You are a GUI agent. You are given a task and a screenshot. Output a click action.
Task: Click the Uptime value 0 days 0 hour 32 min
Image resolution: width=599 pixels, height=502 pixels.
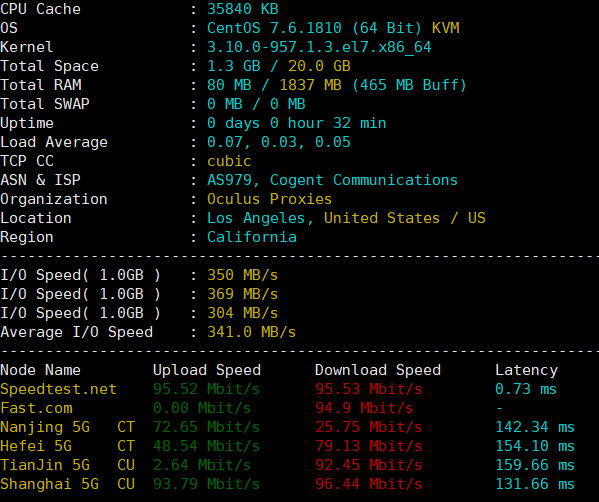click(x=296, y=123)
